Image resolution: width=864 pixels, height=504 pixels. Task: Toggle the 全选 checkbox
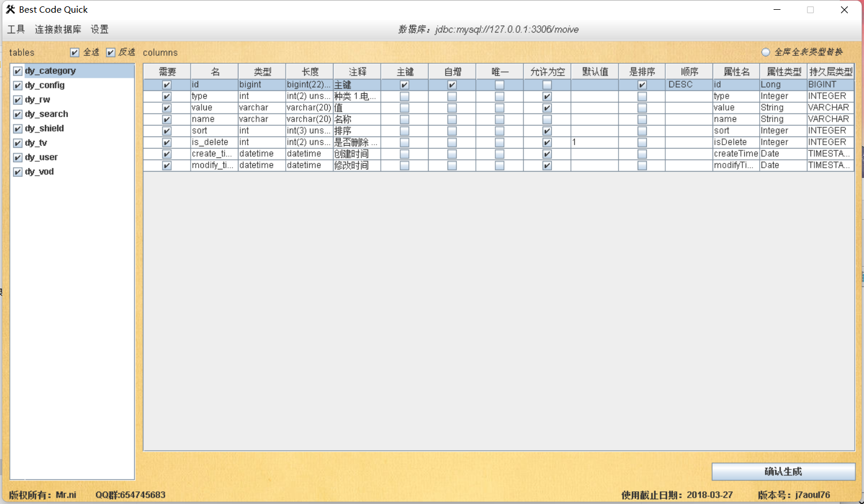click(x=75, y=52)
